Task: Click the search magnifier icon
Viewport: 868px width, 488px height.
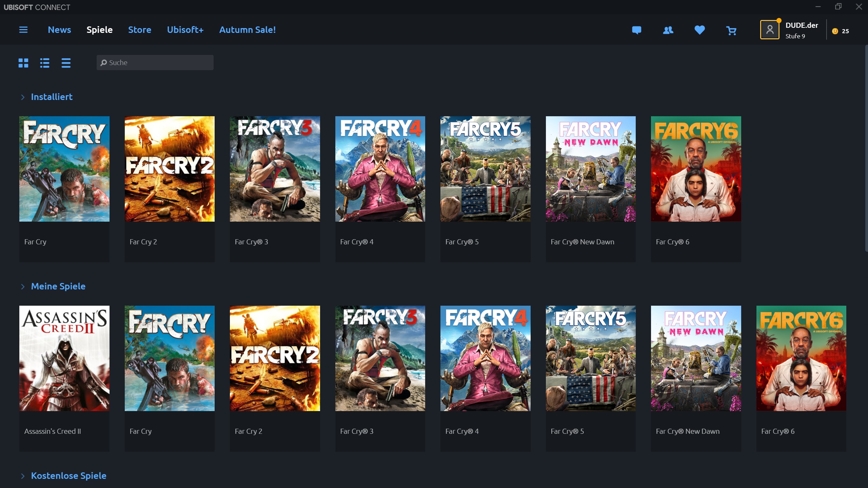Action: [x=104, y=63]
